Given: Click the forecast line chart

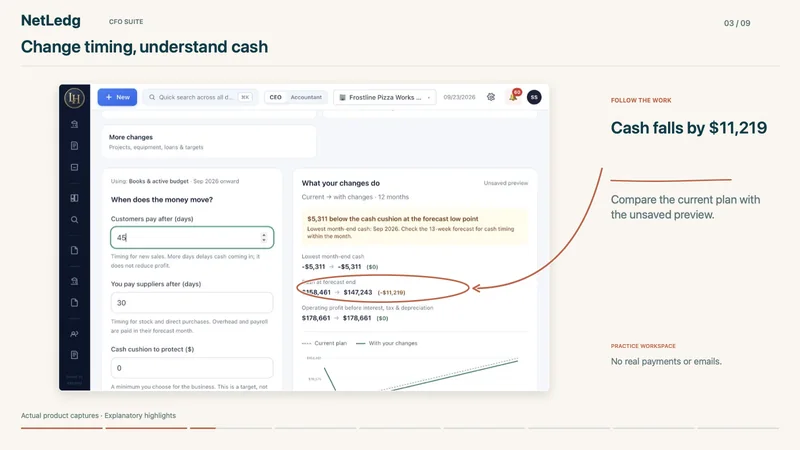Looking at the screenshot, I should tap(414, 372).
